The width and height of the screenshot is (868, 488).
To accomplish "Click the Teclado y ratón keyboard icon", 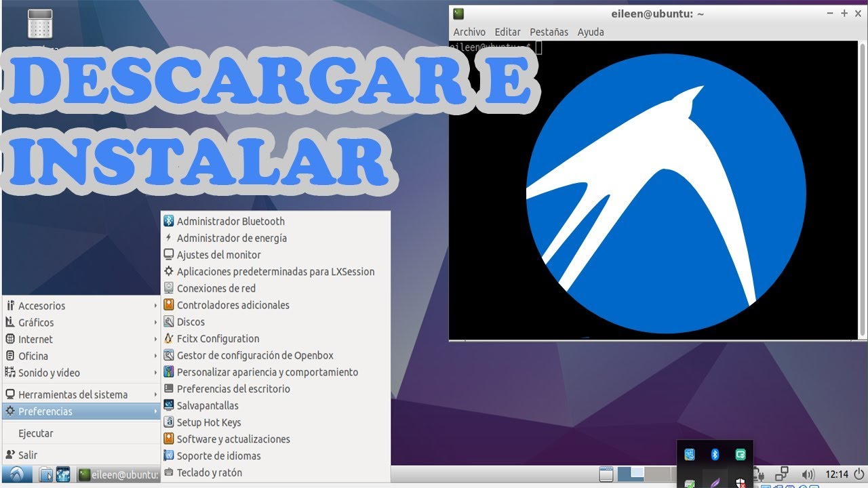I will coord(170,472).
